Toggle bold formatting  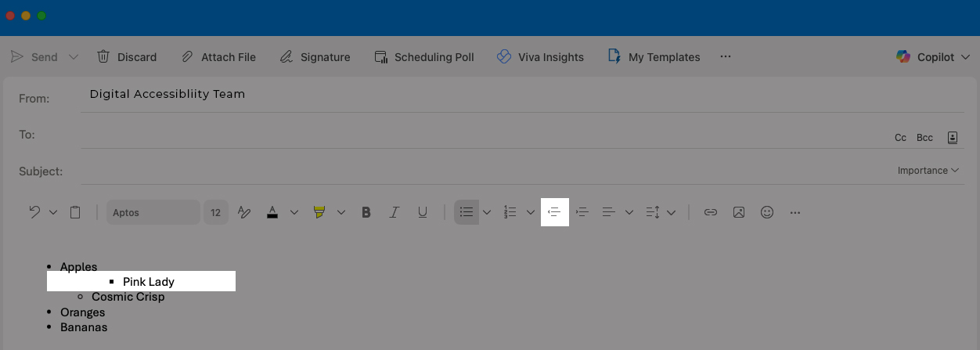366,212
